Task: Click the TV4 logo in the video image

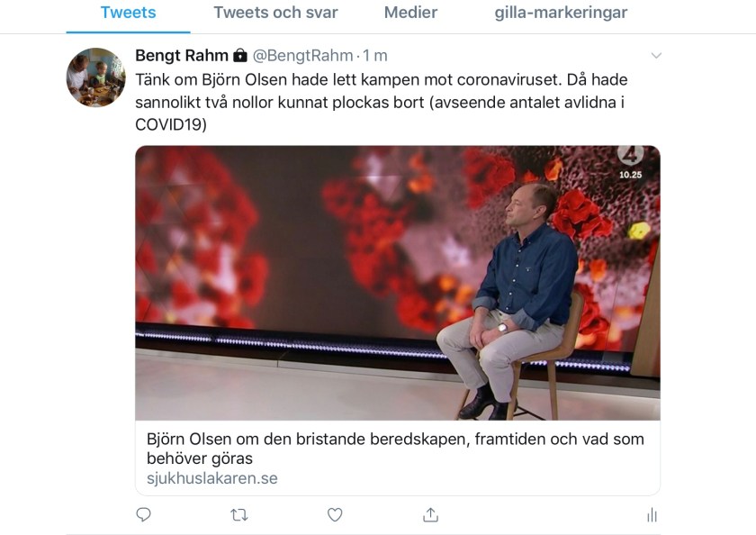Action: (x=630, y=154)
